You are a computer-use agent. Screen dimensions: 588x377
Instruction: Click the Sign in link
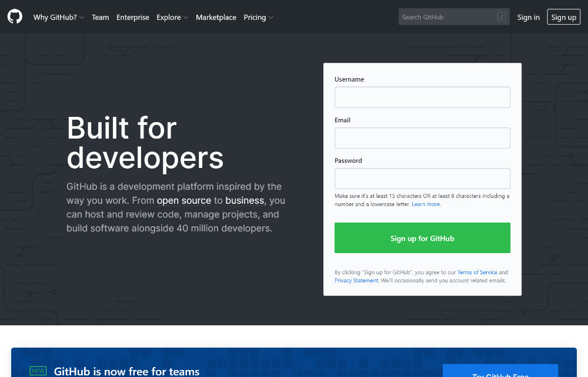(x=529, y=17)
